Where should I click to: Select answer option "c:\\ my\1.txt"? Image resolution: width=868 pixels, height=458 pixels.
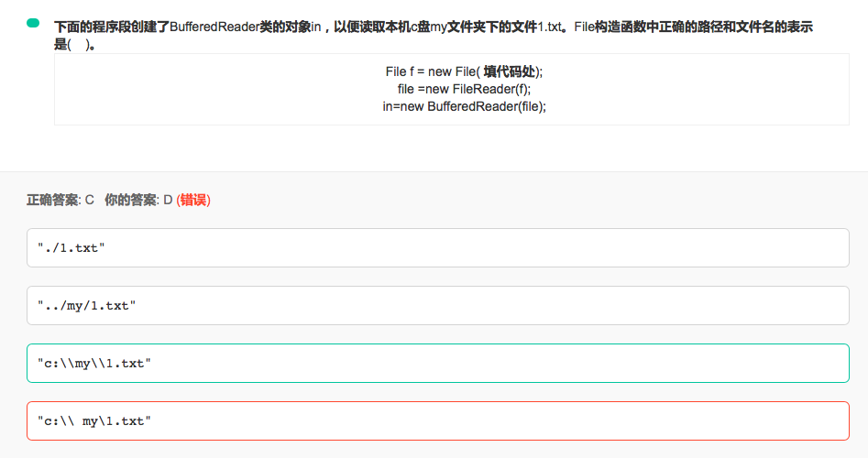438,421
